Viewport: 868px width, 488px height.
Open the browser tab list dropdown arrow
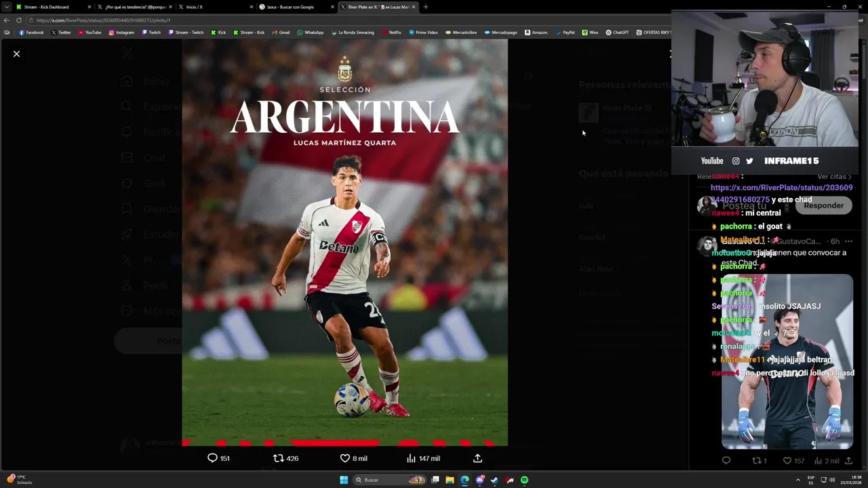pos(6,7)
